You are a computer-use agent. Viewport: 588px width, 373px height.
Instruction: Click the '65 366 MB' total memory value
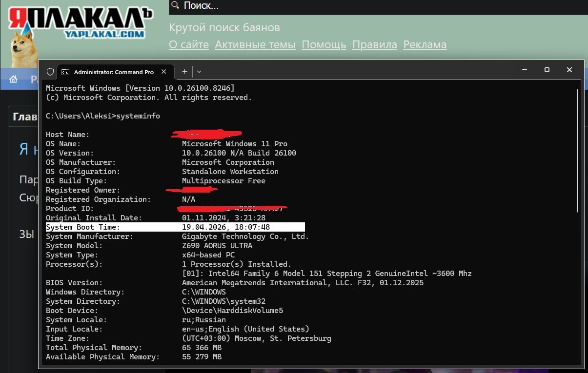pyautogui.click(x=202, y=348)
